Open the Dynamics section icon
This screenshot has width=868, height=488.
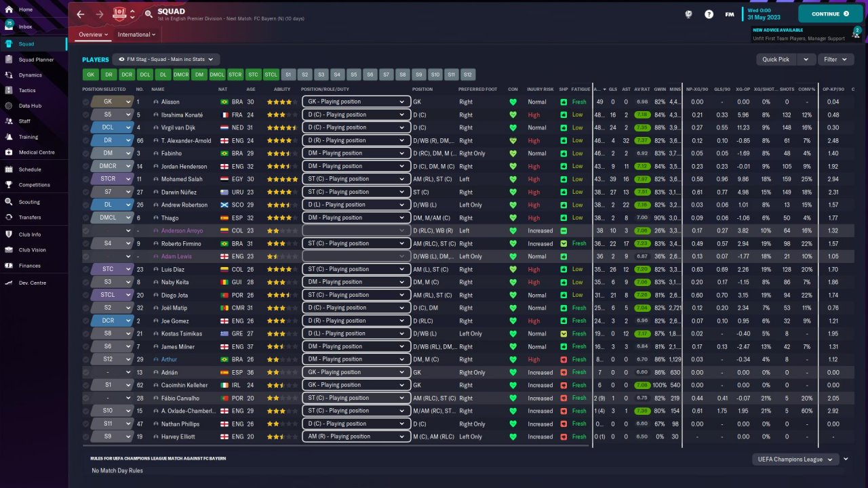pyautogui.click(x=9, y=75)
